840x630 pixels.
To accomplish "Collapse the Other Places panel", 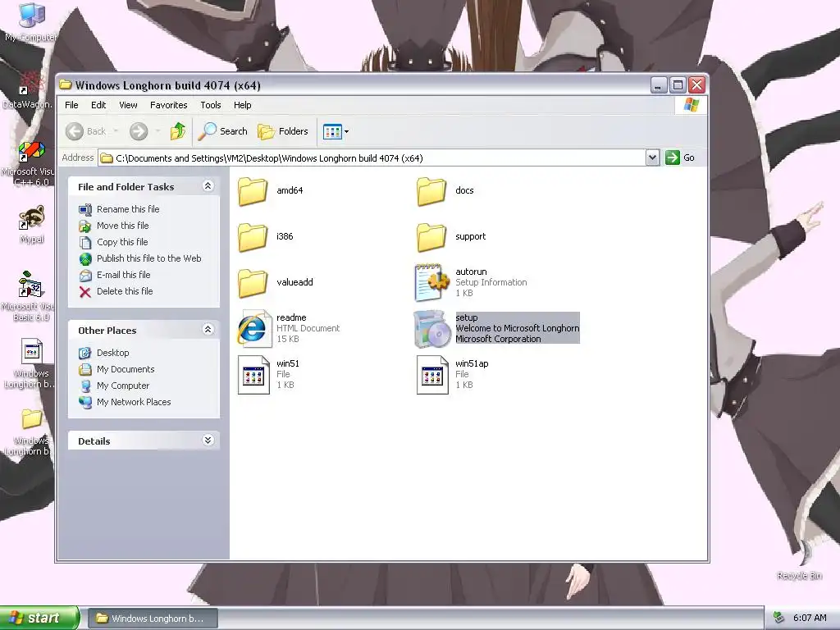I will pos(208,330).
